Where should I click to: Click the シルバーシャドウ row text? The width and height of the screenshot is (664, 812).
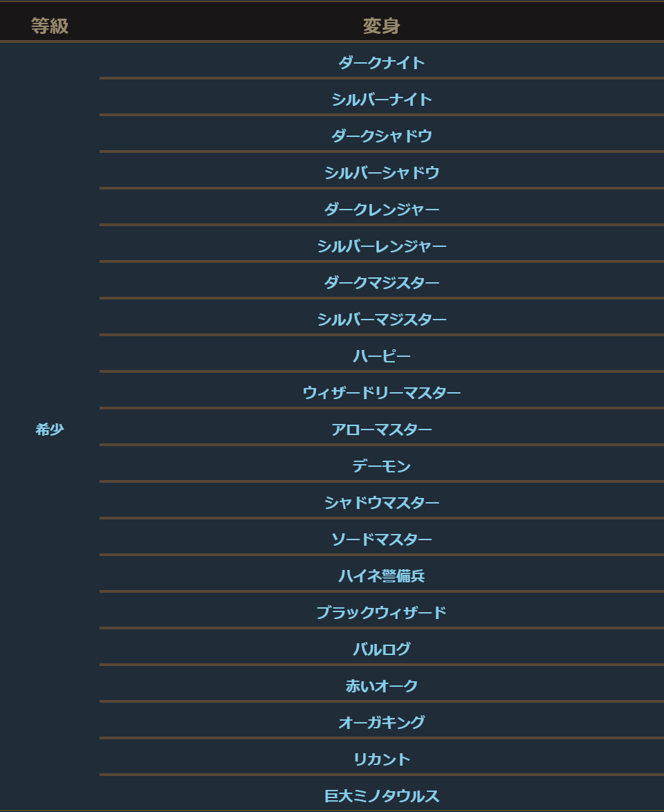pos(381,173)
